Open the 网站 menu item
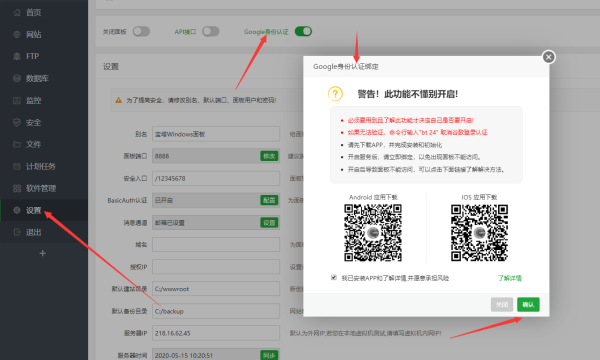 pyautogui.click(x=34, y=34)
